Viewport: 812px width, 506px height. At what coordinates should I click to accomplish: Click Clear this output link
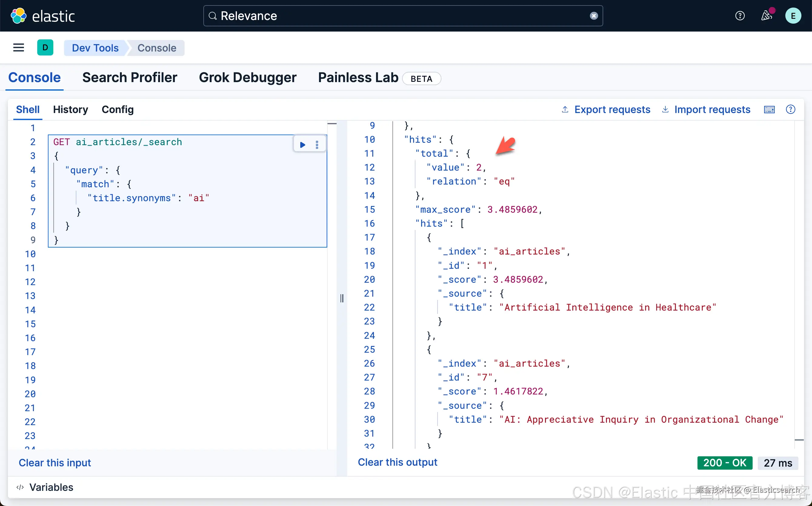click(397, 462)
